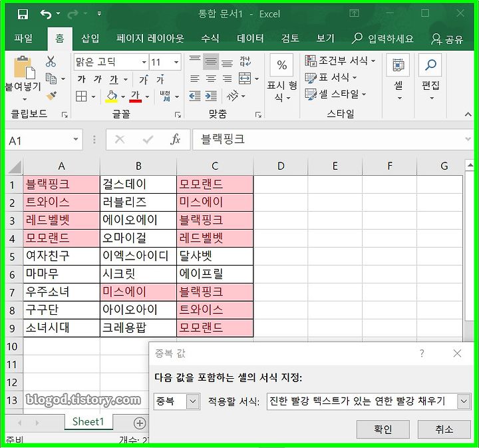Open Customize Quick Access Toolbar menu
Image resolution: width=479 pixels, height=448 pixels.
[99, 14]
